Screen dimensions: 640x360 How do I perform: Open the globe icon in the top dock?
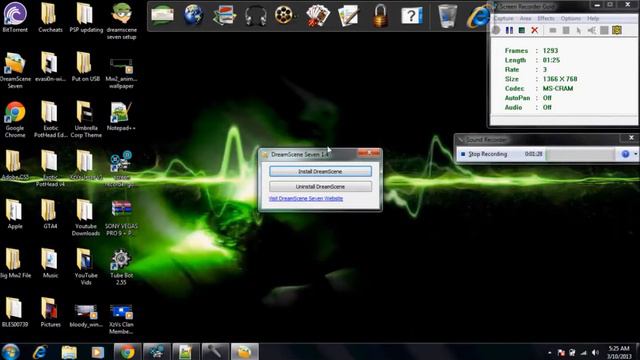[x=193, y=16]
